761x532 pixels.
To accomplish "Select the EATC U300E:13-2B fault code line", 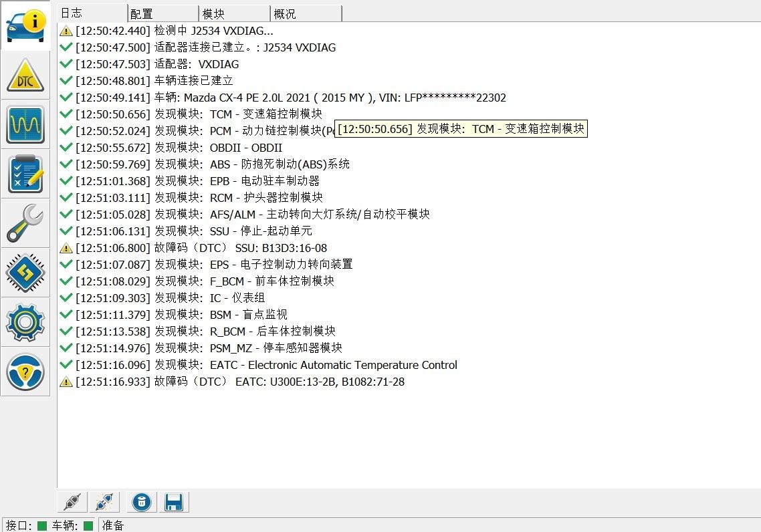I will (x=232, y=382).
